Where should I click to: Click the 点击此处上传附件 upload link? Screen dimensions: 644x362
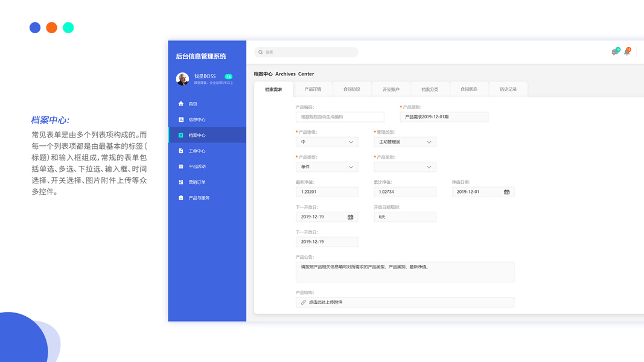pos(325,302)
